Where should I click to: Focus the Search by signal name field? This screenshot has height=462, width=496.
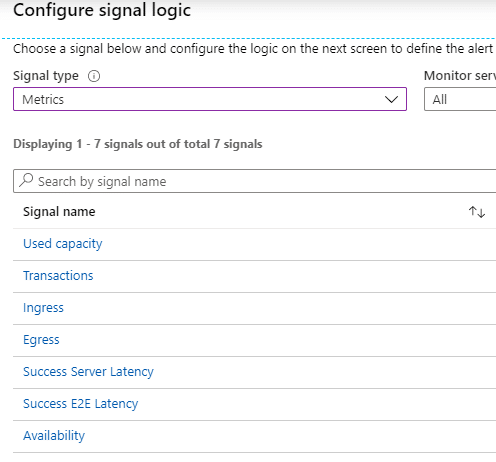click(x=255, y=181)
